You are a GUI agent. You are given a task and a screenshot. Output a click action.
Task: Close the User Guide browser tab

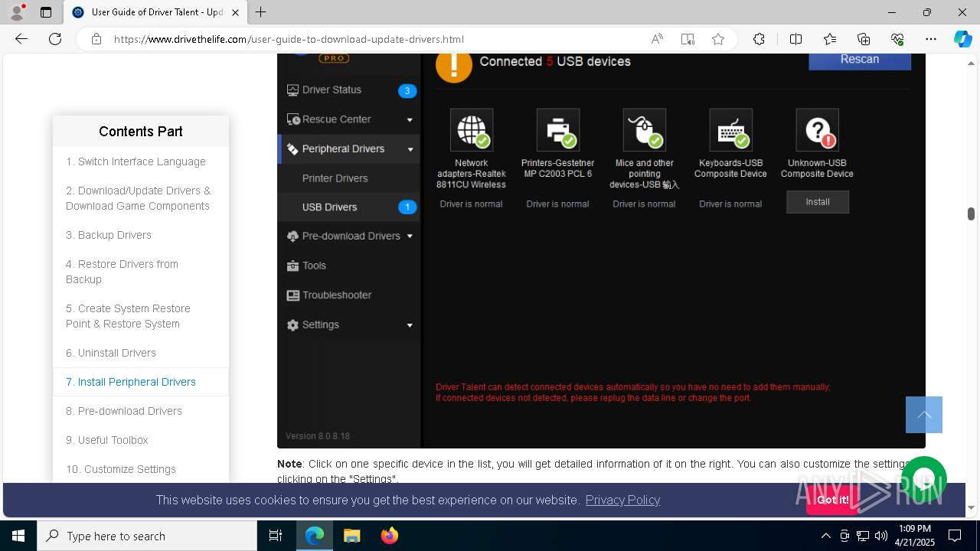coord(235,12)
